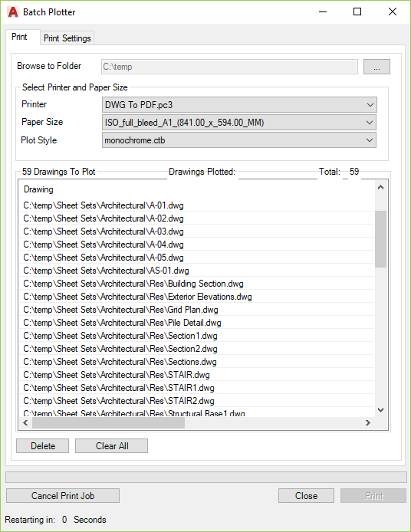Click the horizontal scroll left arrow
The image size is (411, 532).
(x=25, y=422)
